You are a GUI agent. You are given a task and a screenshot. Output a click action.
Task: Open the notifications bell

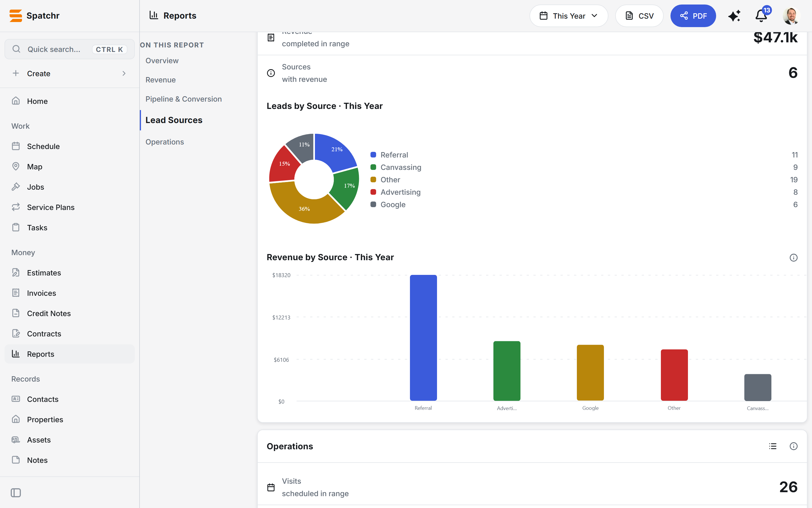click(761, 16)
